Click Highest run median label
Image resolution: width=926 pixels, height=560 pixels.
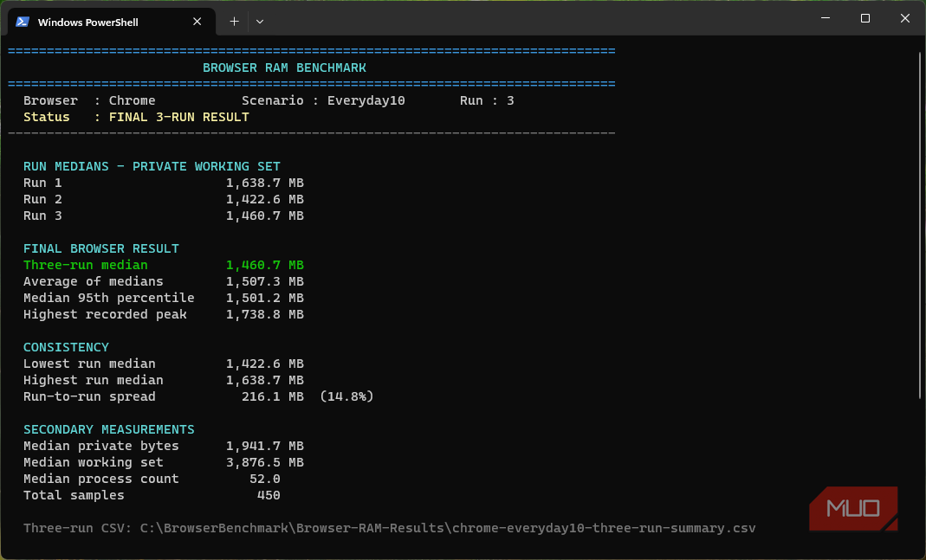(94, 380)
